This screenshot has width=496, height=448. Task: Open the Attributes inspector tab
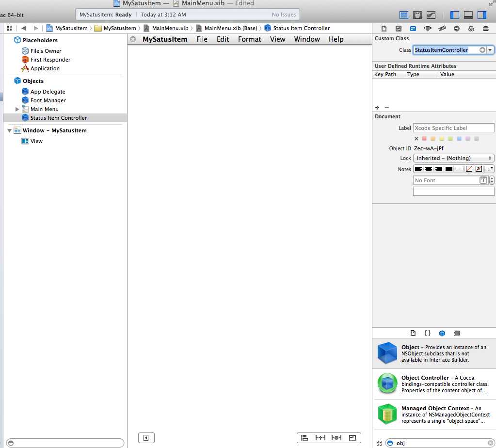[427, 29]
